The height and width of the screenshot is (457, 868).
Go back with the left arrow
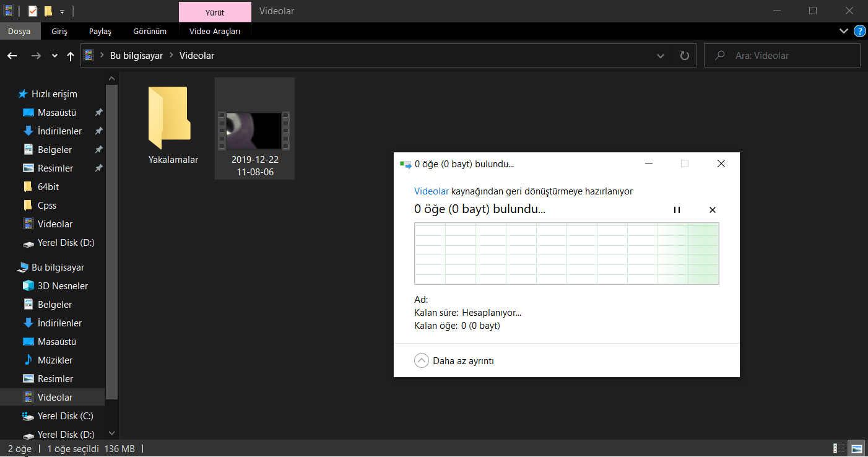coord(12,56)
